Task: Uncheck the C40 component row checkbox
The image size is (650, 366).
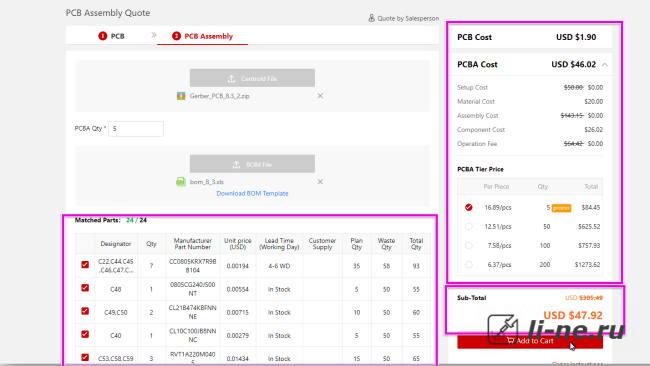Action: [x=85, y=334]
